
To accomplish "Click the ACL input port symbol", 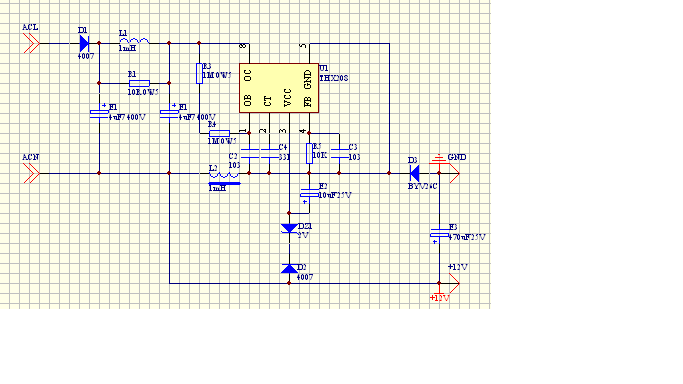I will [x=31, y=44].
